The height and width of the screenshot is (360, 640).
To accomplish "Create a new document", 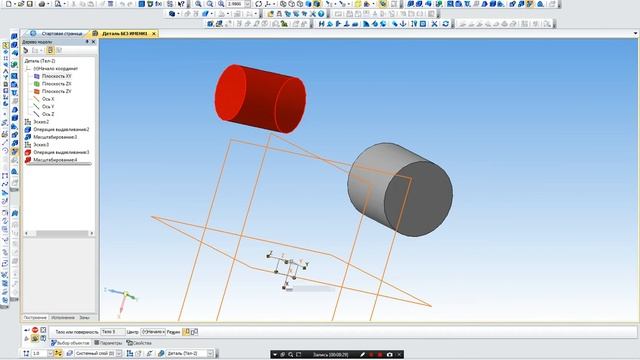I will [8, 4].
